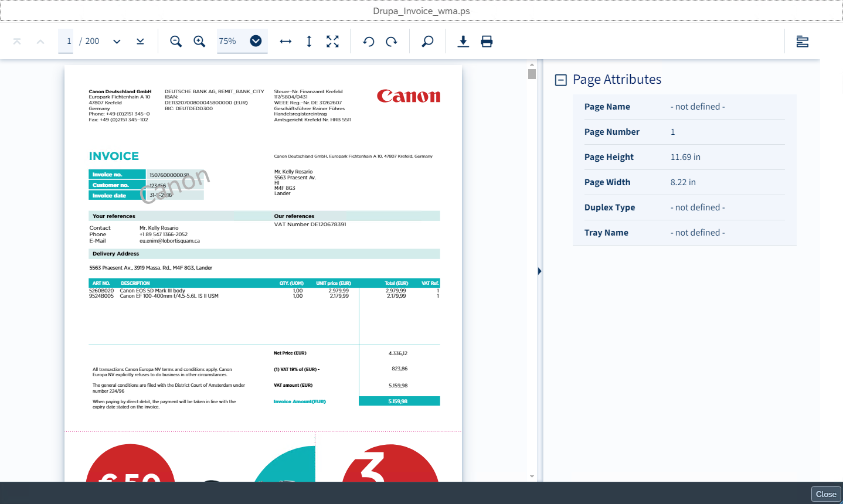Rotate the page counterclockwise
Screen dimensions: 843x504
[x=368, y=41]
